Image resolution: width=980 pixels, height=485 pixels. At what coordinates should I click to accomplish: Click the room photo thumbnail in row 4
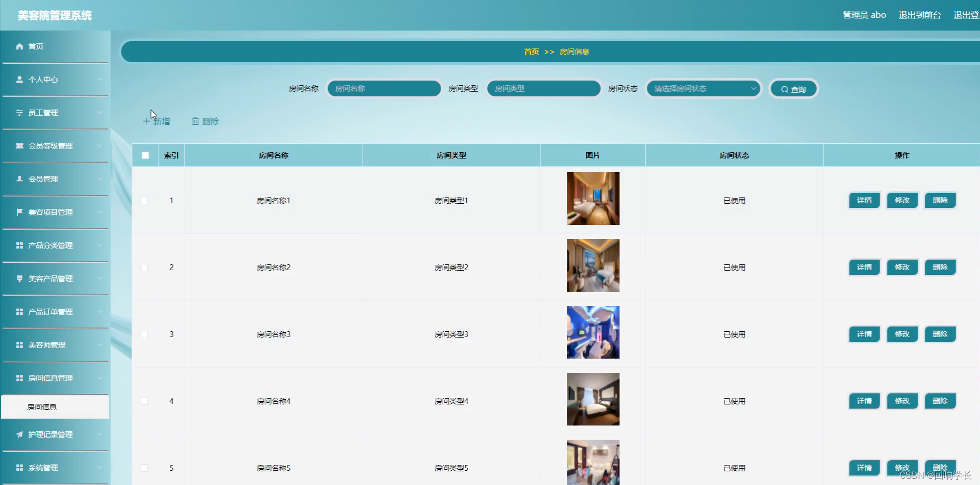pos(593,399)
